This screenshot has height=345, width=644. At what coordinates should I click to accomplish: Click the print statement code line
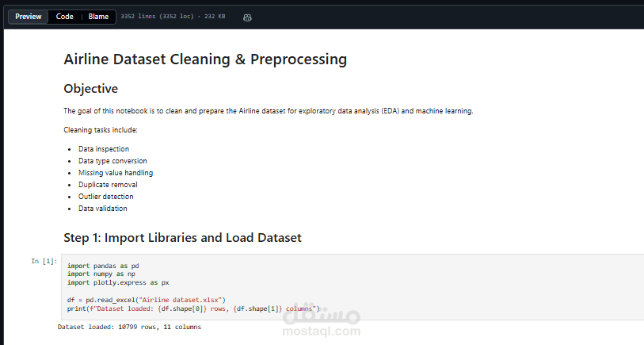(x=193, y=309)
